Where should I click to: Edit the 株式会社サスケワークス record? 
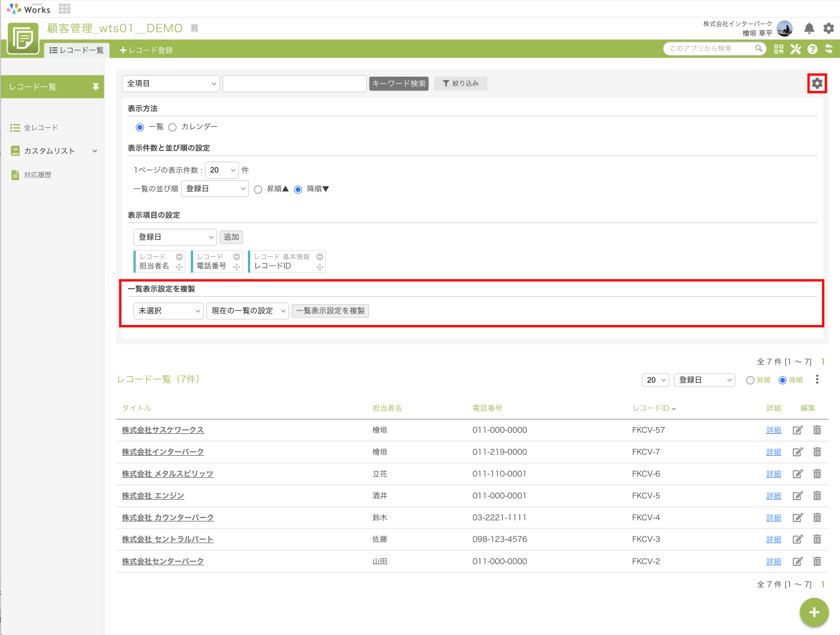point(797,430)
